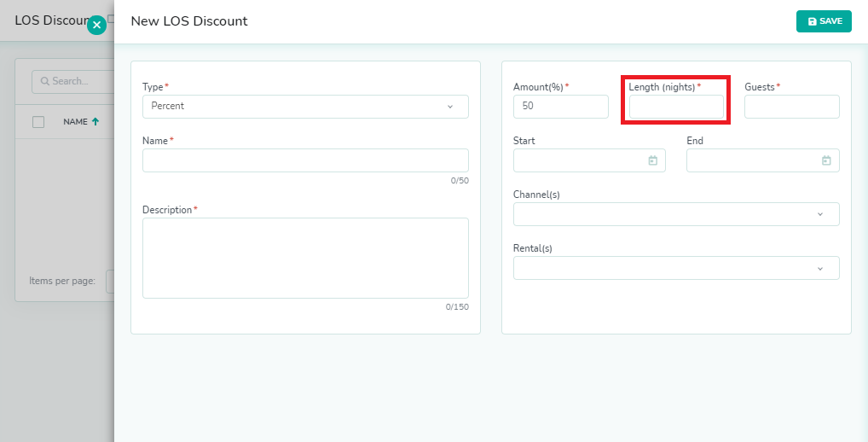Viewport: 868px width, 442px height.
Task: Click the Items per page label
Action: (62, 281)
